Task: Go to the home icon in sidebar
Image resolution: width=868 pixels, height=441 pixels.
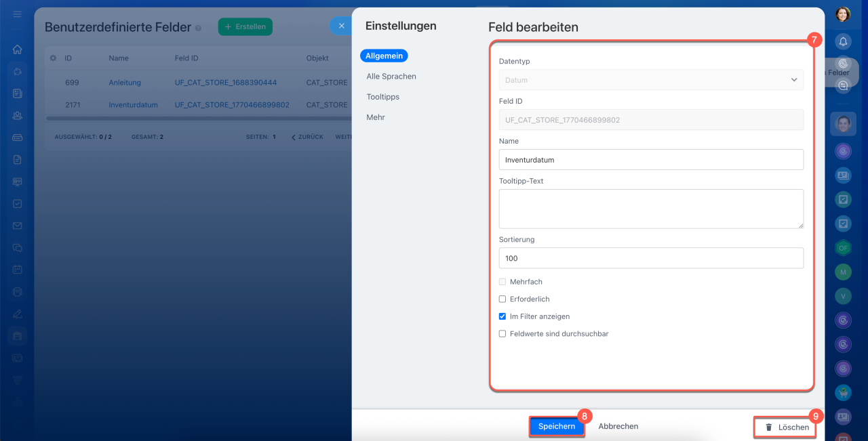Action: pyautogui.click(x=18, y=49)
